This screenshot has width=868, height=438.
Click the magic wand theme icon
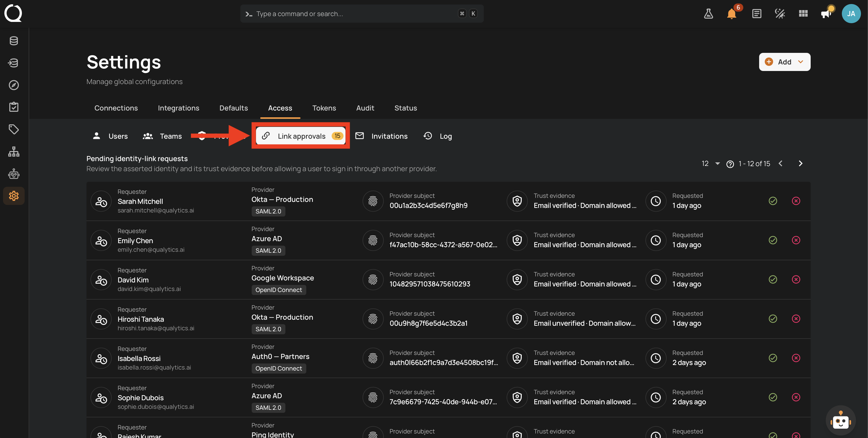coord(780,14)
